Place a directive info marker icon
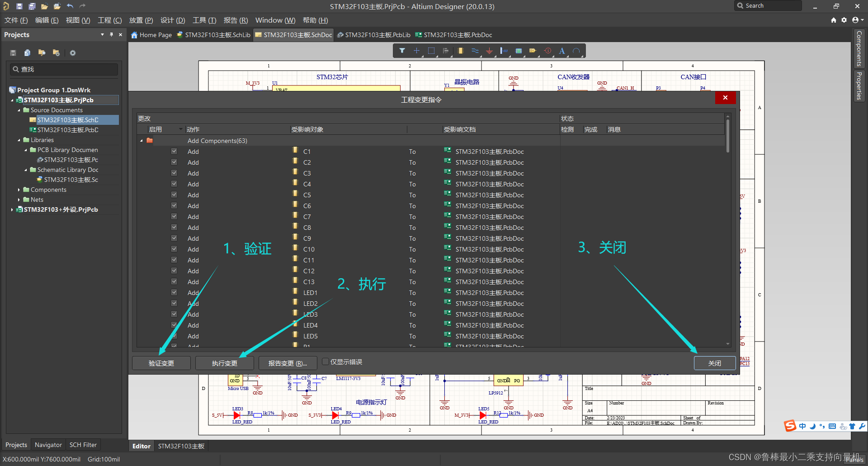Image resolution: width=868 pixels, height=466 pixels. [x=547, y=51]
